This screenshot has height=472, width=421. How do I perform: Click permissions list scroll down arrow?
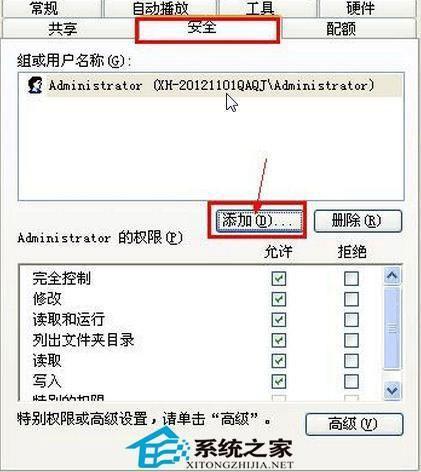coord(392,390)
